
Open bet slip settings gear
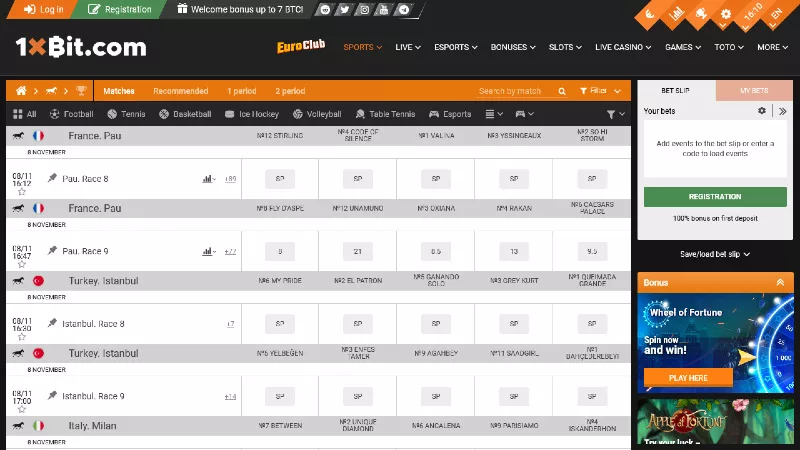pos(762,110)
